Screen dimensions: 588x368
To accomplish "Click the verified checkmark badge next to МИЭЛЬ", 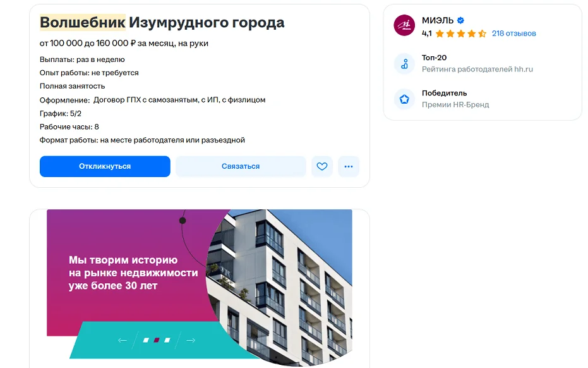I will tap(461, 20).
